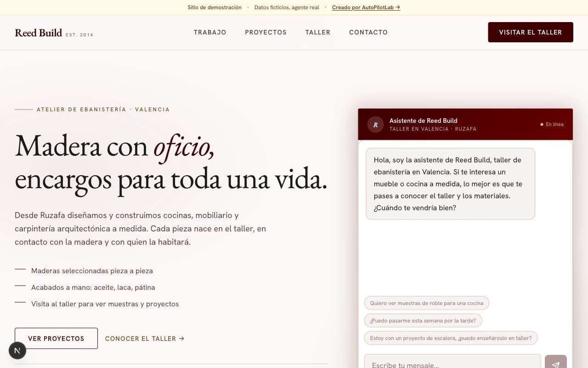Click the Sitio de demostración banner text

tap(215, 7)
